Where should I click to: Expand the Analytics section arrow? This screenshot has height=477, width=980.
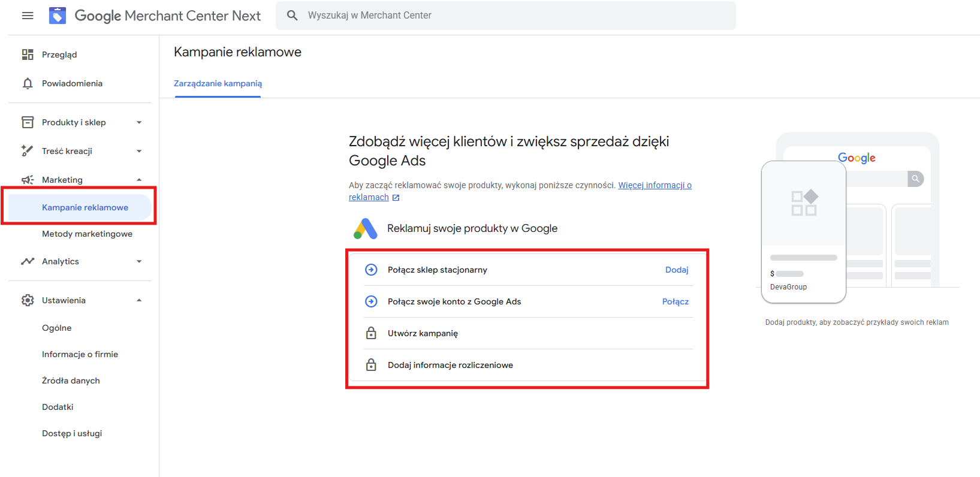[139, 261]
